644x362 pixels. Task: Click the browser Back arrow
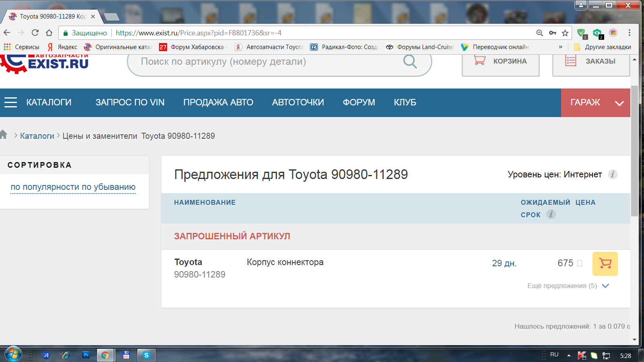click(x=7, y=33)
